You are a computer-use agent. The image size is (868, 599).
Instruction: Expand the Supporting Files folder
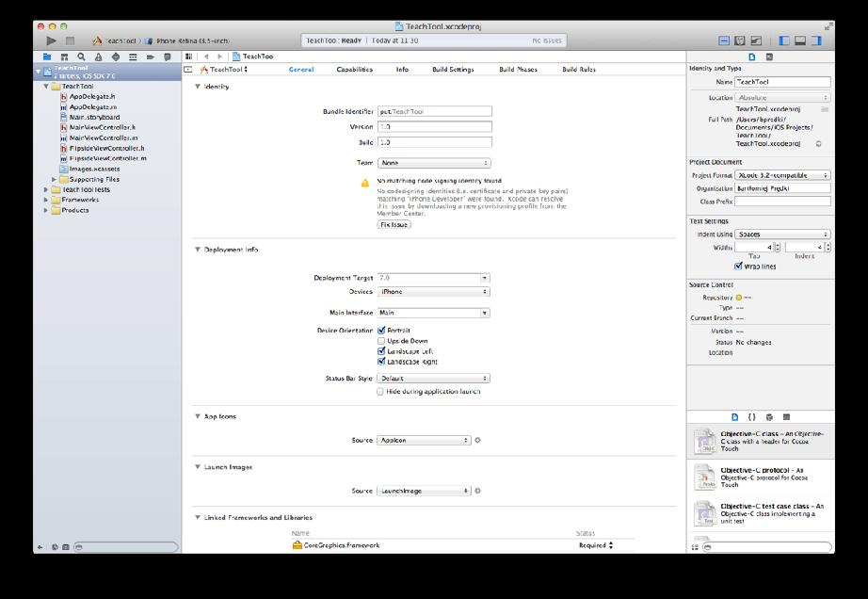click(x=54, y=179)
